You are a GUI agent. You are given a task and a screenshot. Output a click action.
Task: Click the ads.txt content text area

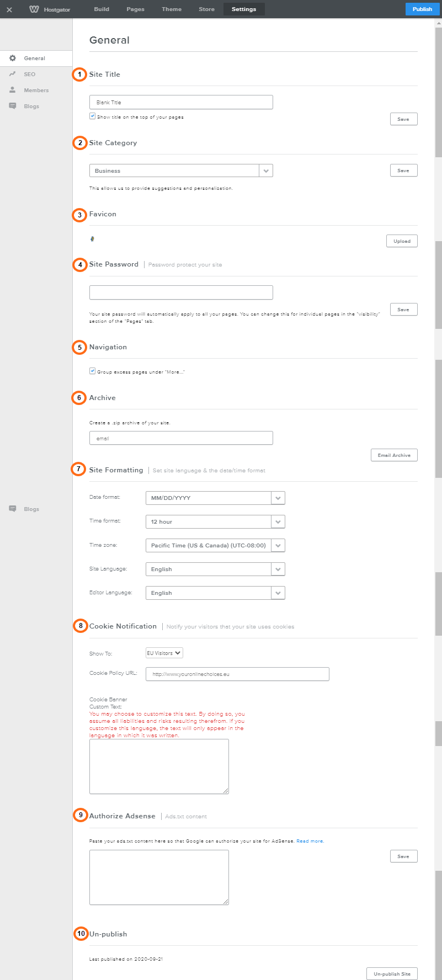point(159,877)
